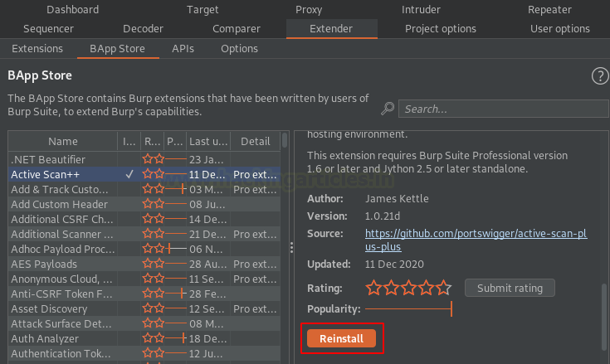Select the Extender tab
This screenshot has height=364, width=610.
pyautogui.click(x=331, y=29)
